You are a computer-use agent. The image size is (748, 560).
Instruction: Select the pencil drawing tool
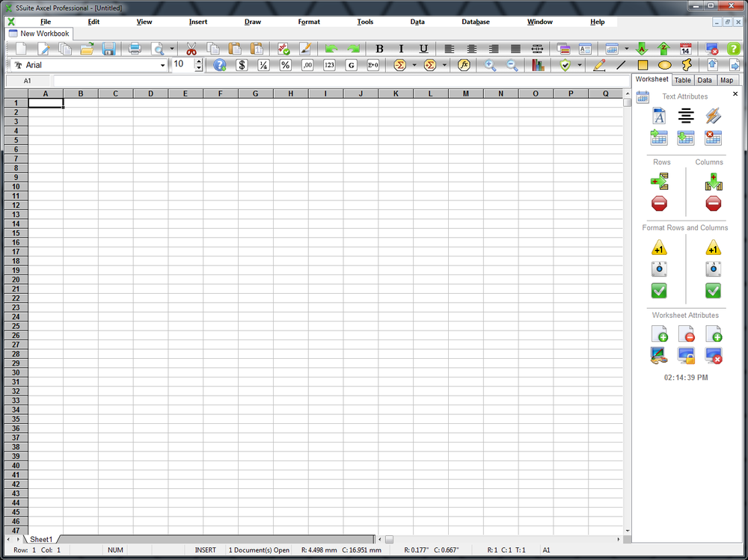coord(598,65)
